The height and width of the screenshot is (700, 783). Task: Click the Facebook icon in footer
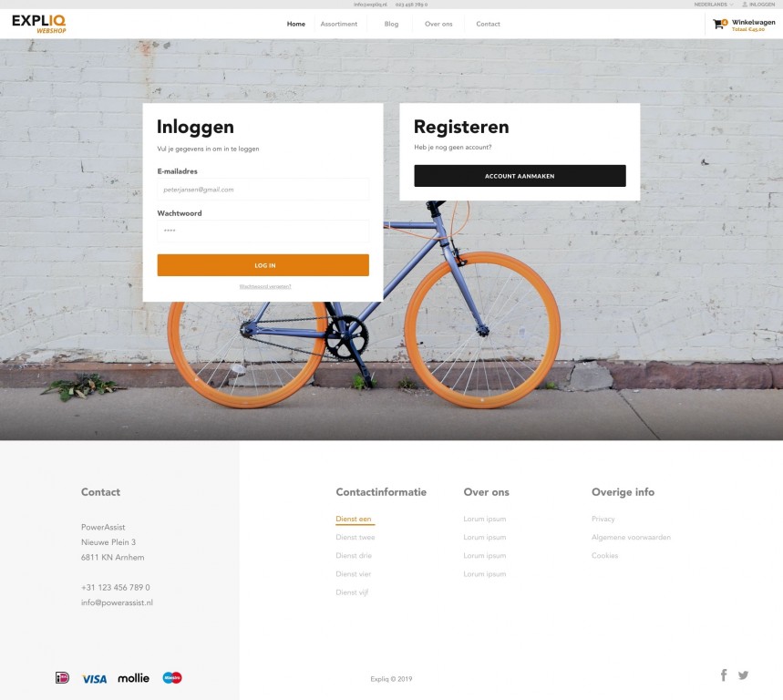[724, 675]
